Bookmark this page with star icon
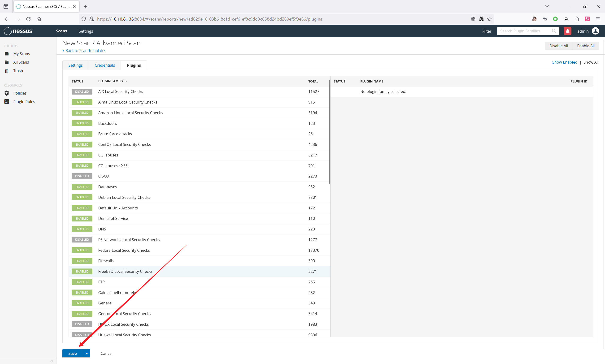The height and width of the screenshot is (364, 605). tap(490, 19)
